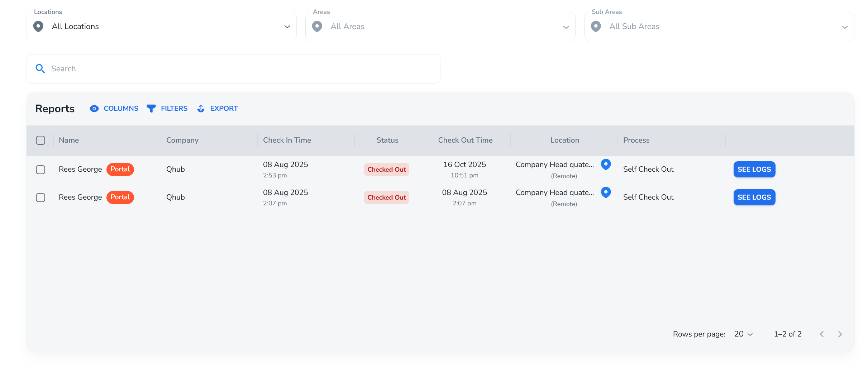Expand the All Sub Areas dropdown chevron

[x=845, y=27]
